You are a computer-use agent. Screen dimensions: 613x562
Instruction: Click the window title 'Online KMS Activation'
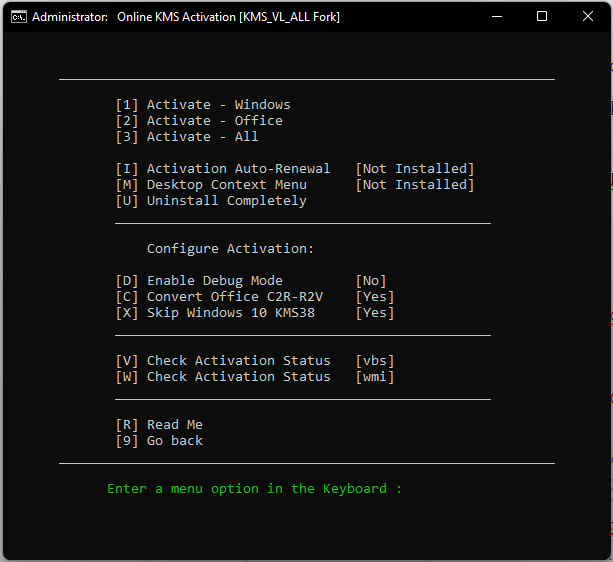pyautogui.click(x=176, y=17)
